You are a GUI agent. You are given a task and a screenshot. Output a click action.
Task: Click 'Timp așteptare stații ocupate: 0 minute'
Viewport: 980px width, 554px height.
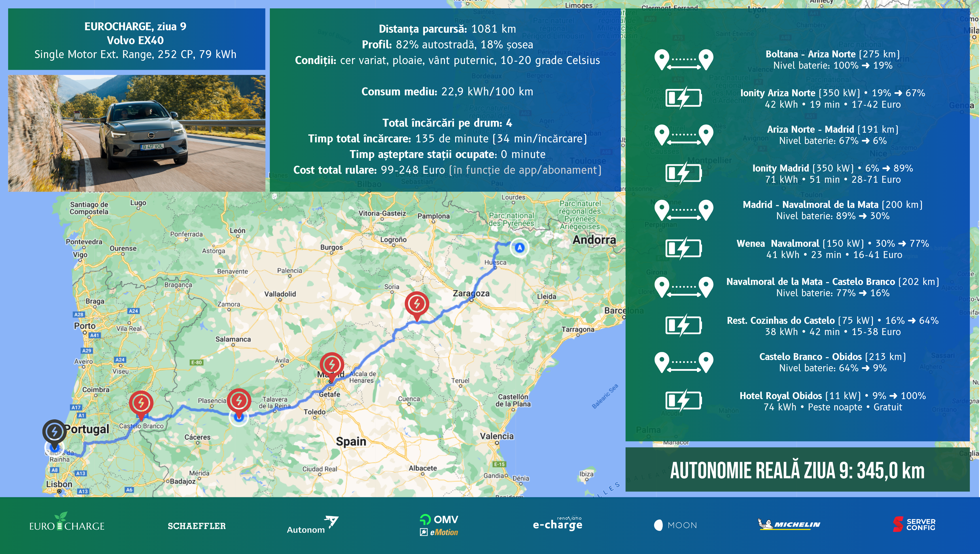(448, 154)
